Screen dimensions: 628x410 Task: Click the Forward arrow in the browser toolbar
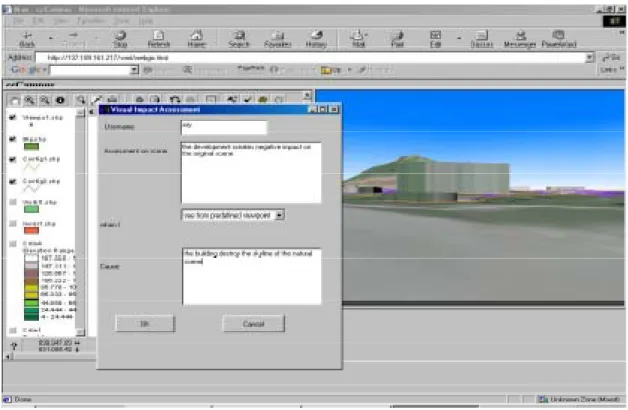click(73, 39)
